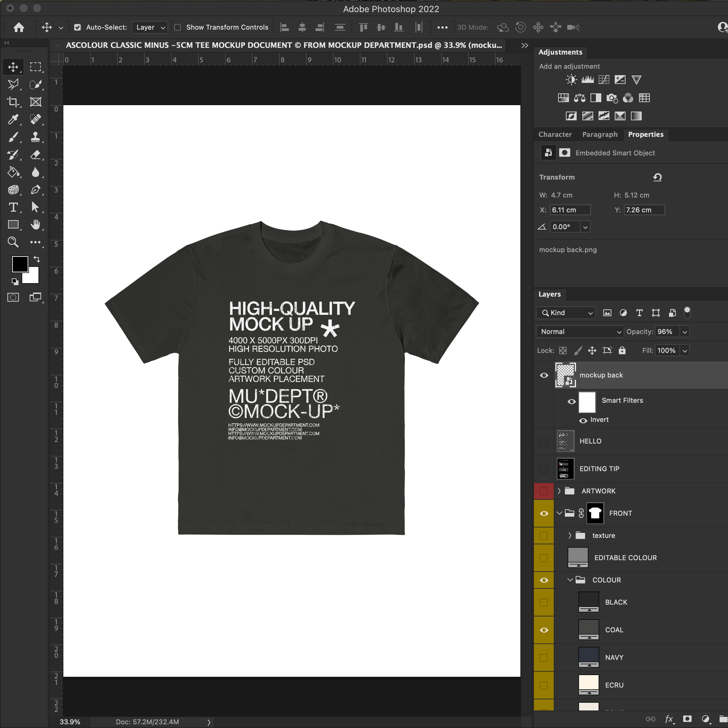
Task: Open the Auto-Select Layer dropdown
Action: (150, 27)
